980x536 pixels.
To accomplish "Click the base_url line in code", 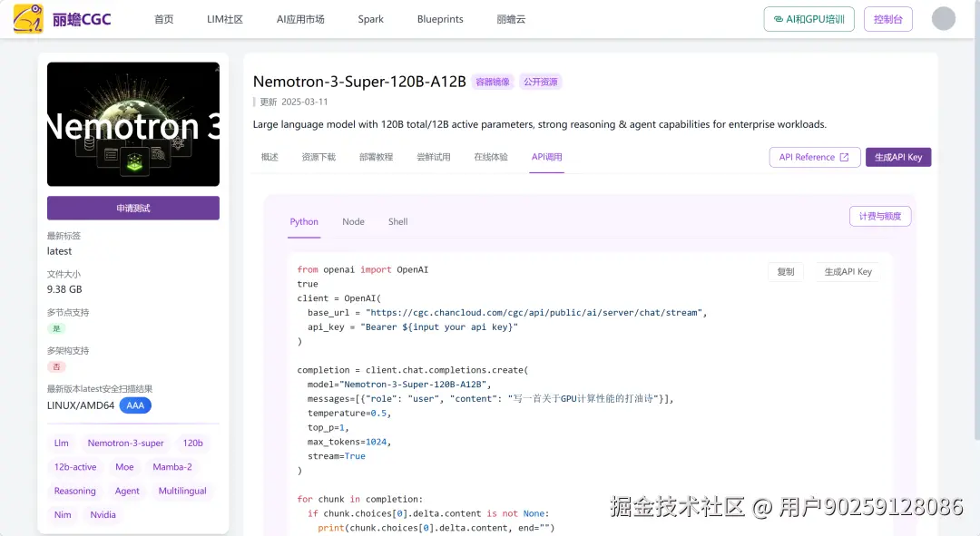I will point(507,312).
